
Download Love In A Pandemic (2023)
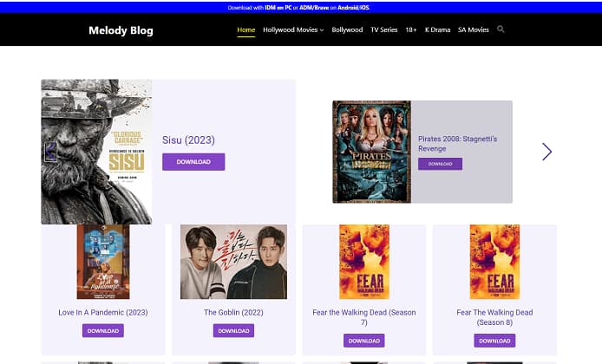point(103,330)
